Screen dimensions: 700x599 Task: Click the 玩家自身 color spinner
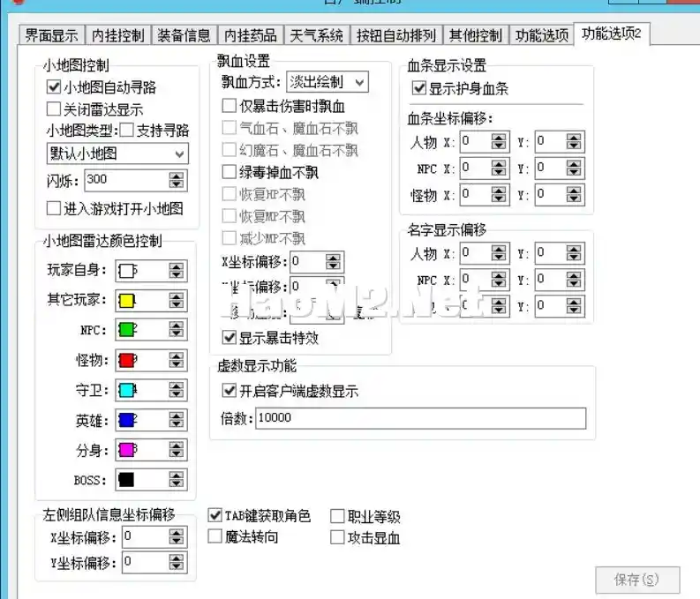click(177, 271)
